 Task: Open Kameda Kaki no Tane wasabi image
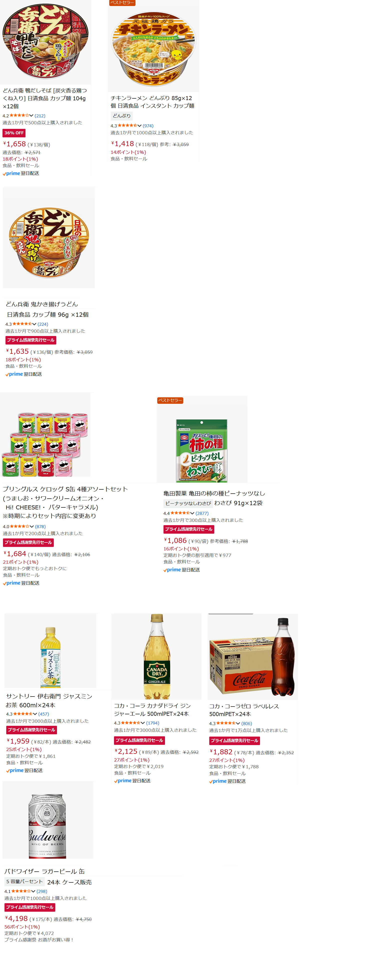pos(202,439)
